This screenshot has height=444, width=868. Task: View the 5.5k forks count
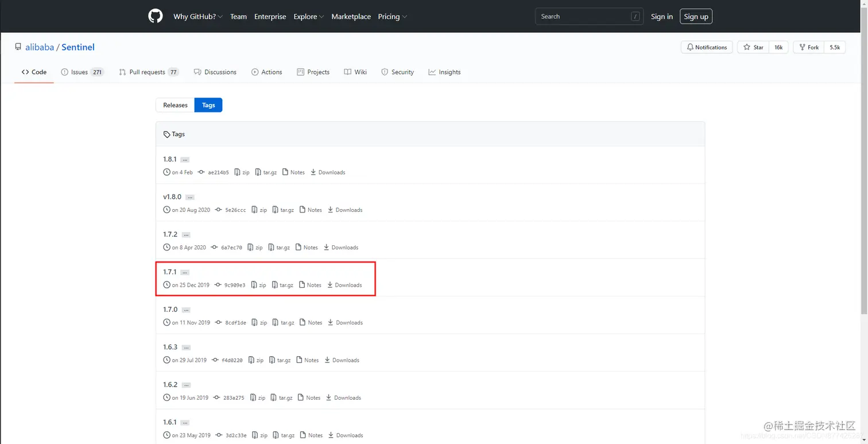pyautogui.click(x=835, y=47)
